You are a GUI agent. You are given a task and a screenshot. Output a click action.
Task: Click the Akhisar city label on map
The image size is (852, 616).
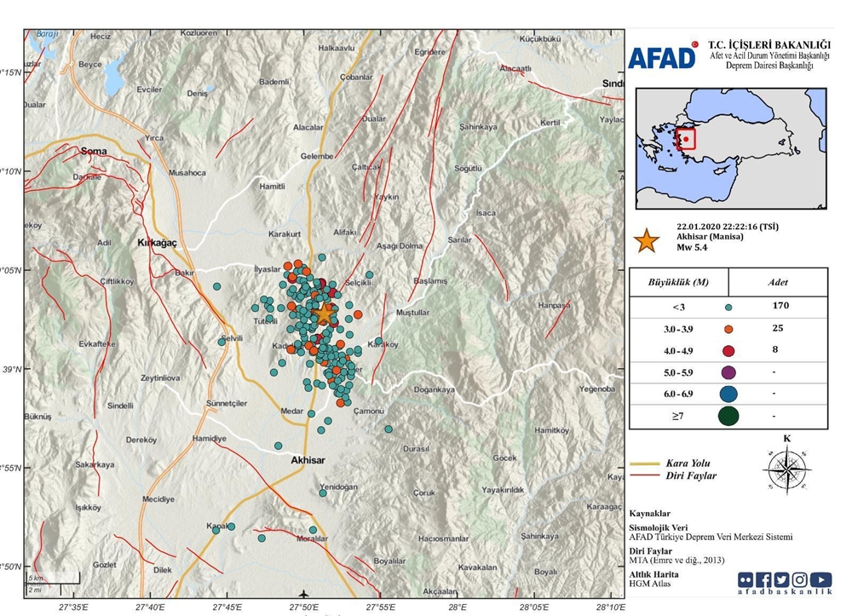308,459
